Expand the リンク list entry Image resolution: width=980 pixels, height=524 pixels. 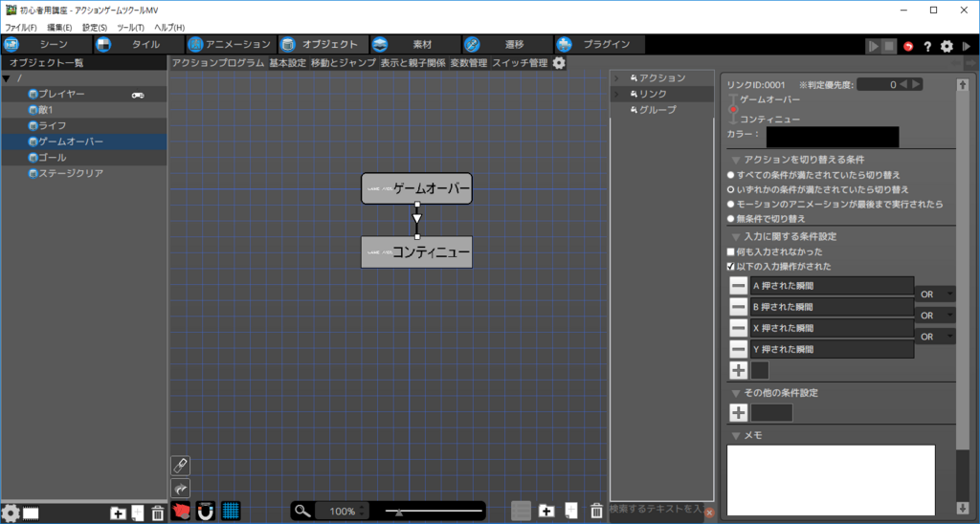(616, 95)
